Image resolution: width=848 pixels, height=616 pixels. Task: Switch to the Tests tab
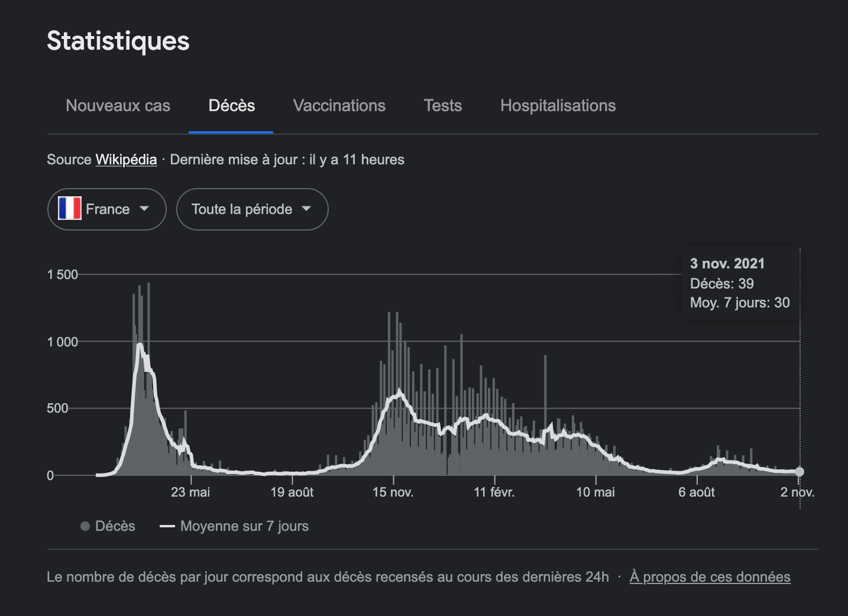(x=442, y=106)
